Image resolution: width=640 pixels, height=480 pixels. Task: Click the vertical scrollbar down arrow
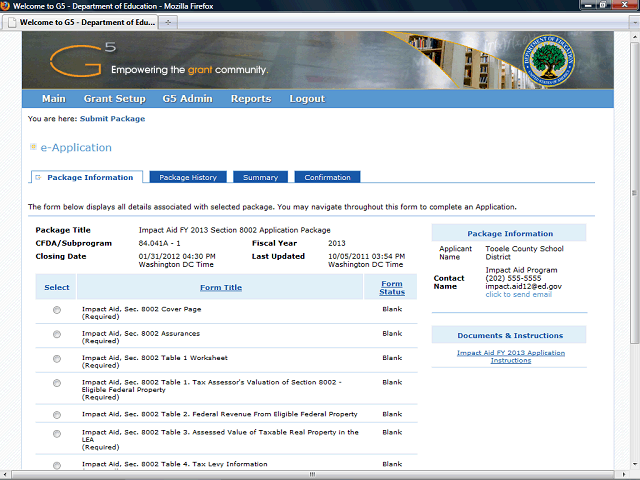pyautogui.click(x=635, y=464)
